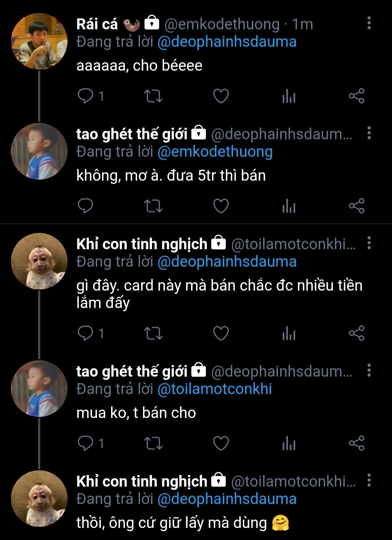This screenshot has height=540, width=392.
Task: Open more options on Rái cá's tweet
Action: tap(369, 23)
